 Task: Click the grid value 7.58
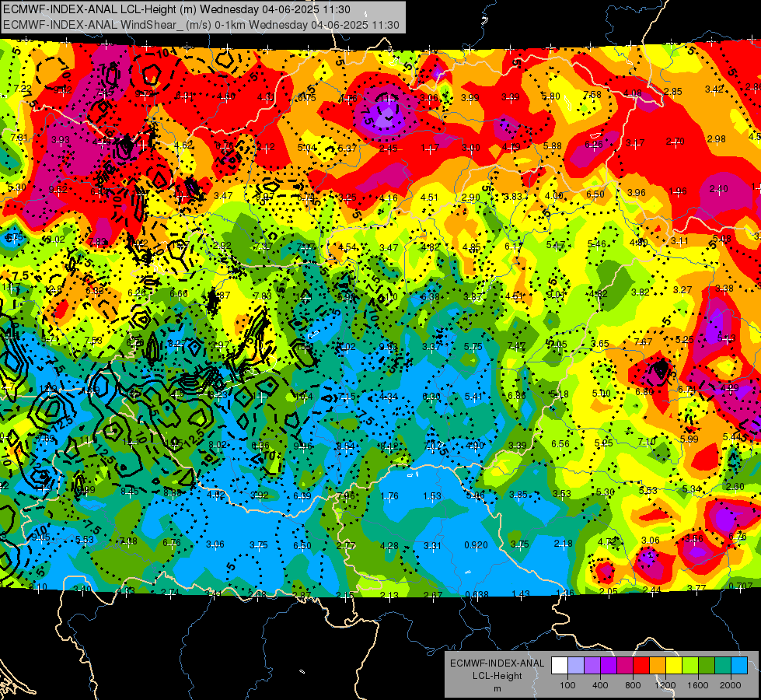(592, 95)
